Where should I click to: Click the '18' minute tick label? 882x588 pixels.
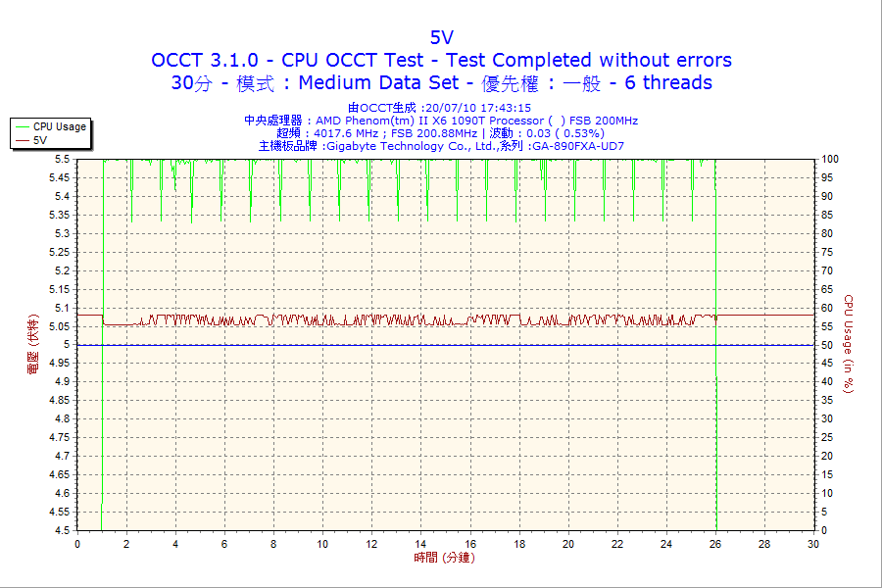coord(519,544)
